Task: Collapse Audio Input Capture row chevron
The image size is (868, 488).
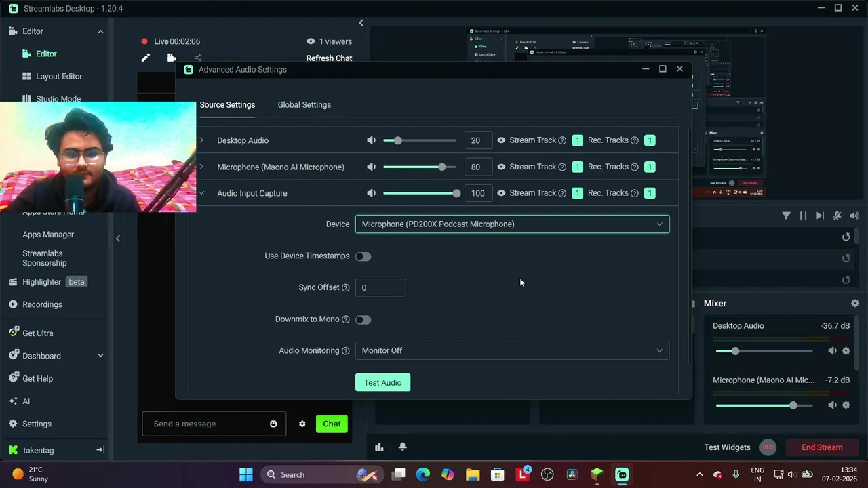Action: (201, 193)
